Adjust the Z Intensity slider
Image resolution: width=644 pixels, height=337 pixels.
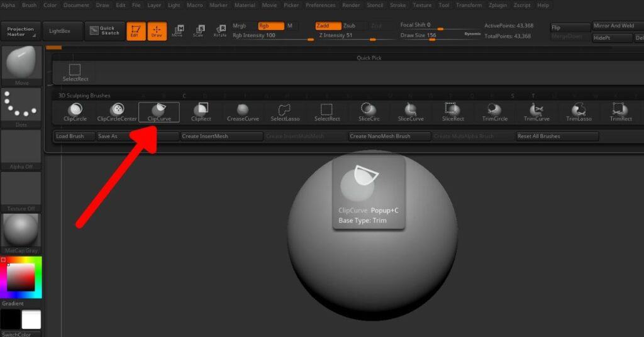coord(357,36)
